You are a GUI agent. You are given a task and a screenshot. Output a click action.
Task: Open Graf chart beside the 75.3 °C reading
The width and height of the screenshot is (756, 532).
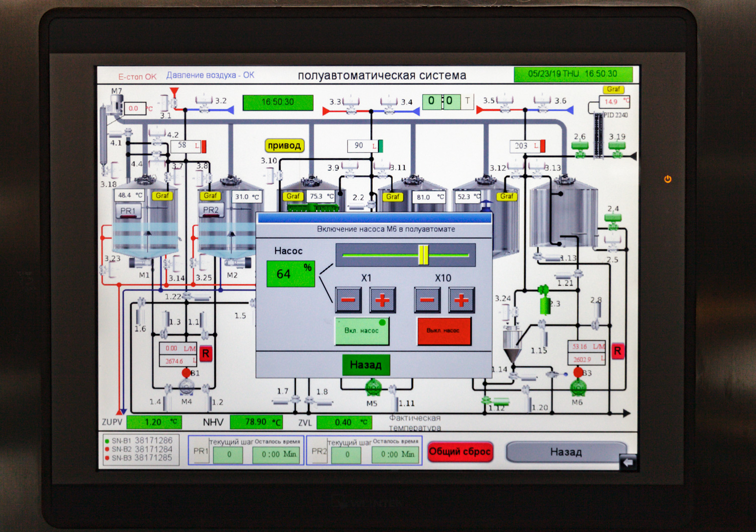pyautogui.click(x=293, y=196)
